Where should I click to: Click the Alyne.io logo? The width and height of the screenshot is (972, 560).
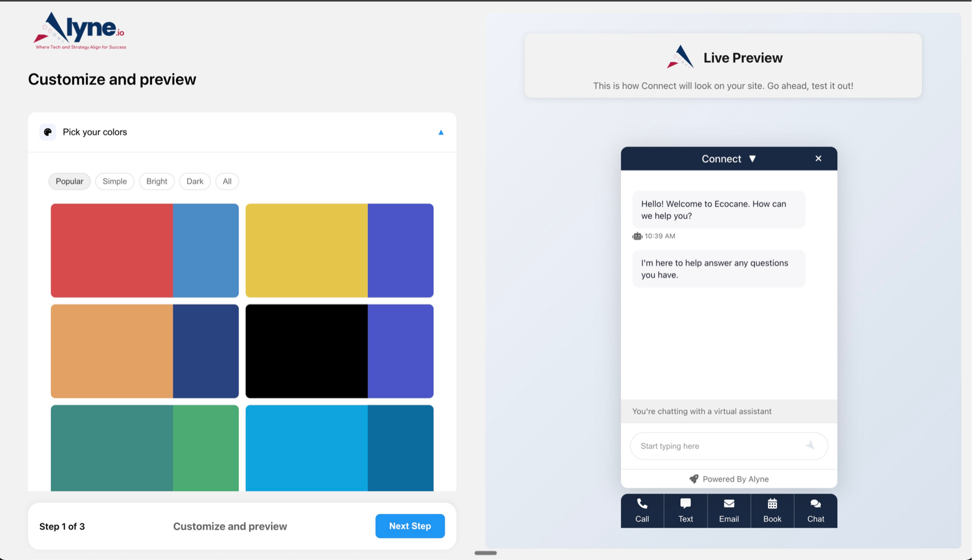80,31
